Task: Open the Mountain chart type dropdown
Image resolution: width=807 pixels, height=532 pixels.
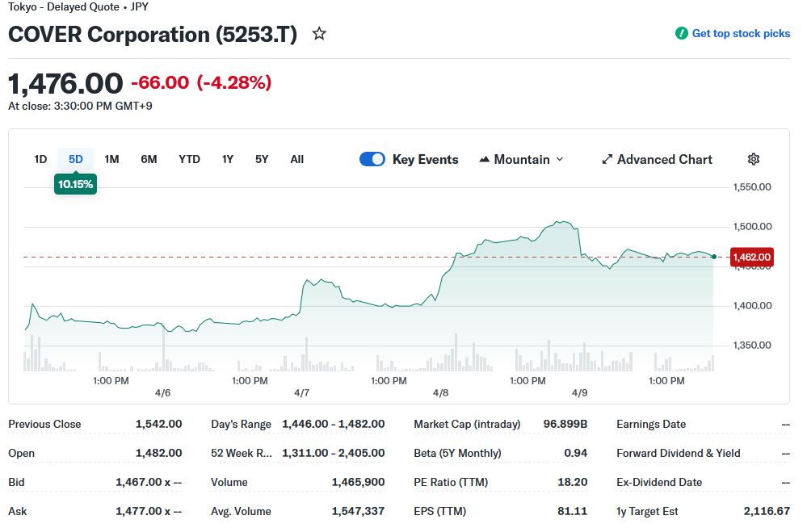Action: 521,160
